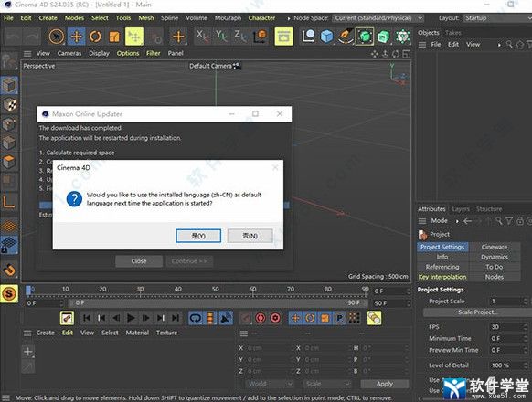Click timeline marker at frame 40
This screenshot has width=532, height=402.
click(x=177, y=290)
